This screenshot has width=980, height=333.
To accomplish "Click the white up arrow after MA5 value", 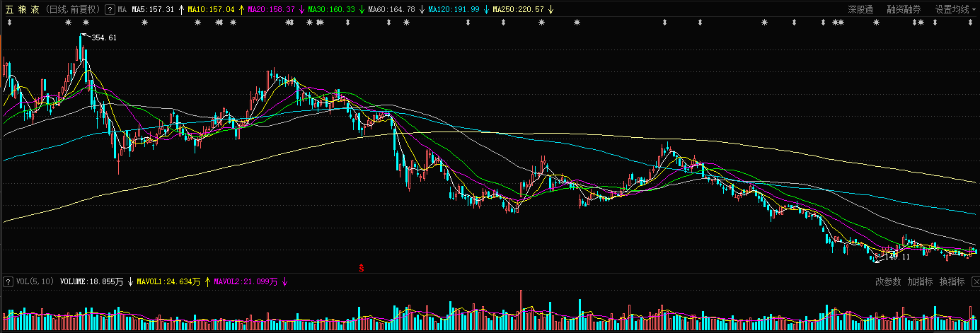I will point(181,10).
